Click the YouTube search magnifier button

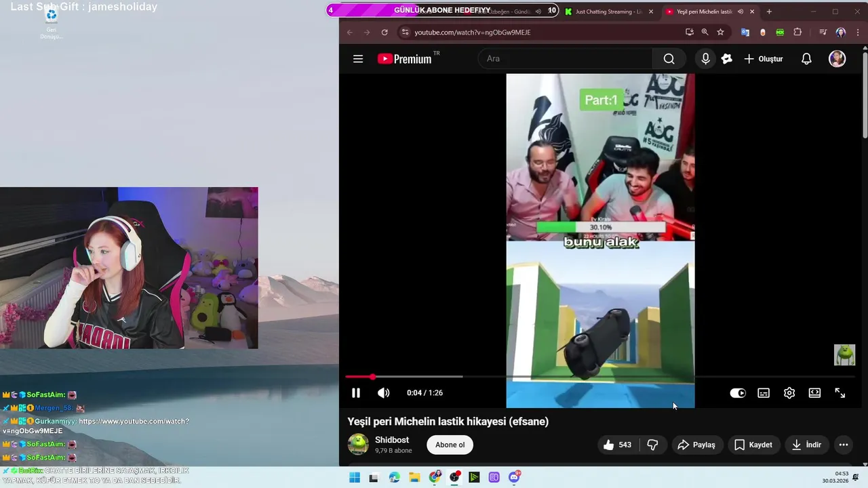669,59
